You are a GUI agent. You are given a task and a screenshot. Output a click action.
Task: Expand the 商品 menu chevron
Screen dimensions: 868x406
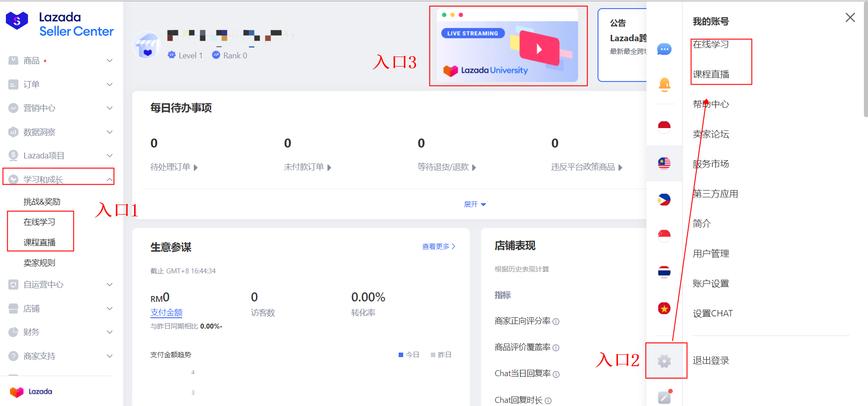110,60
